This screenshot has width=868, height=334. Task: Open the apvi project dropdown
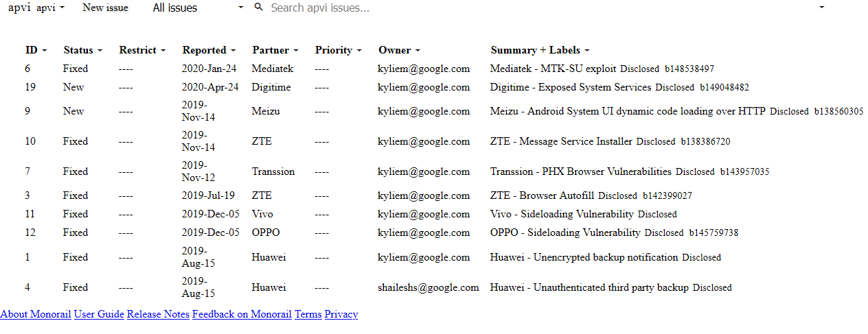50,8
